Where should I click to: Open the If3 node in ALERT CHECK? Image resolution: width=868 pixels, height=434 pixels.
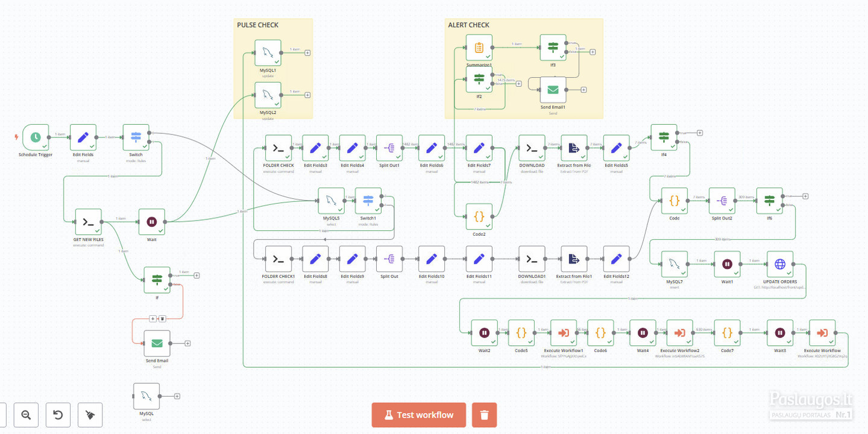coord(553,48)
